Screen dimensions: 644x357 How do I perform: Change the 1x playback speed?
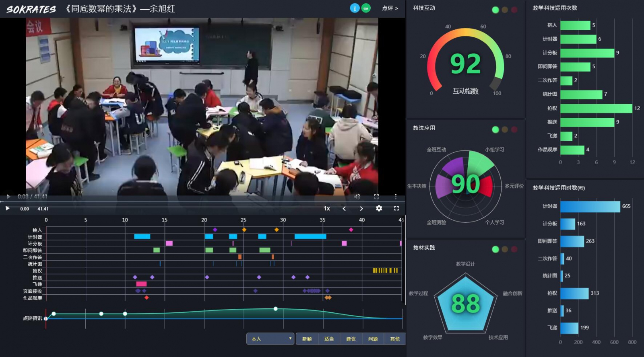coord(327,208)
